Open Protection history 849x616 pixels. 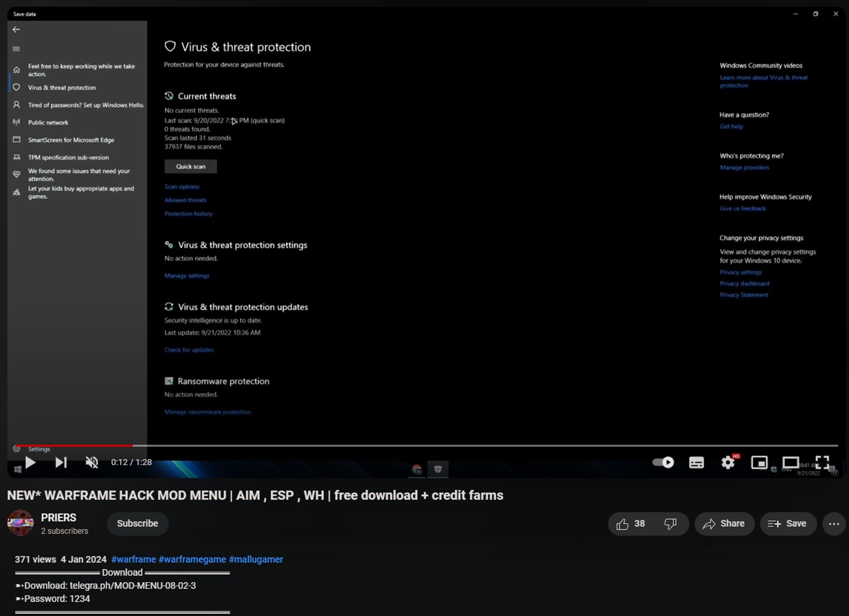tap(188, 214)
